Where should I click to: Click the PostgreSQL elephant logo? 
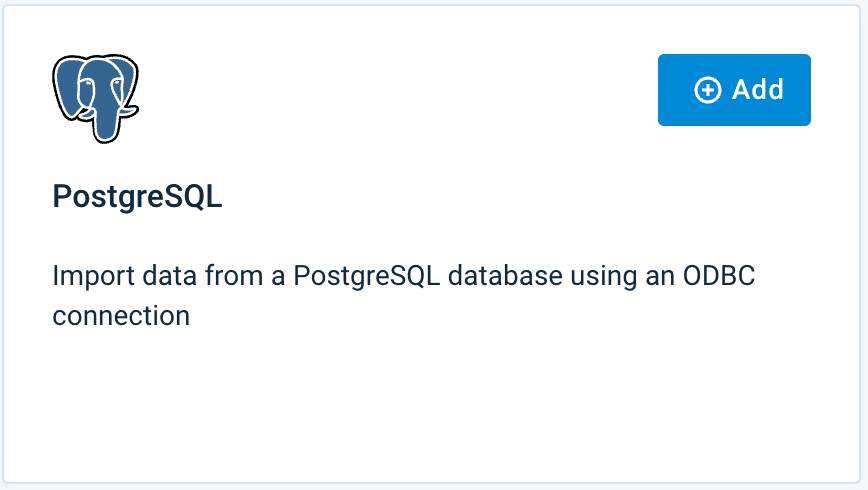pos(95,97)
